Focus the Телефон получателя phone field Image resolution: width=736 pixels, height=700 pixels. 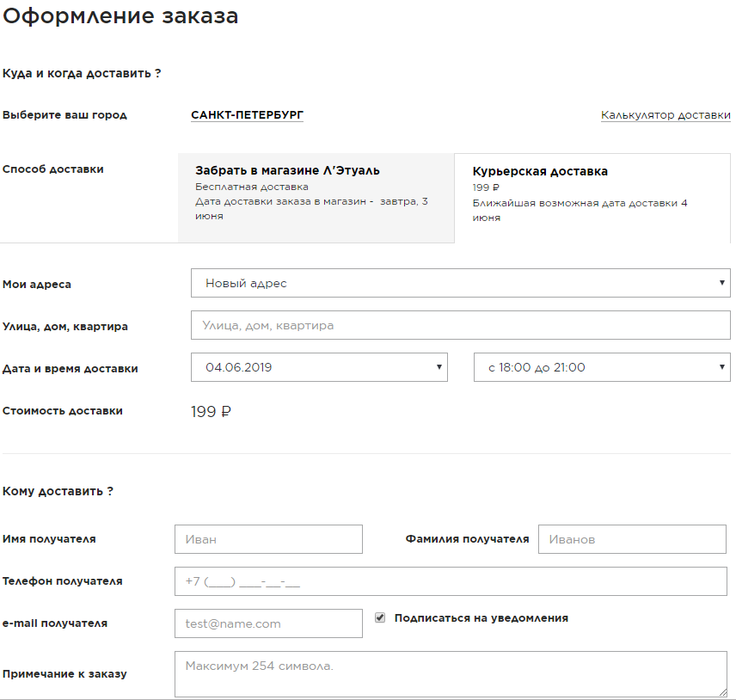click(x=451, y=581)
